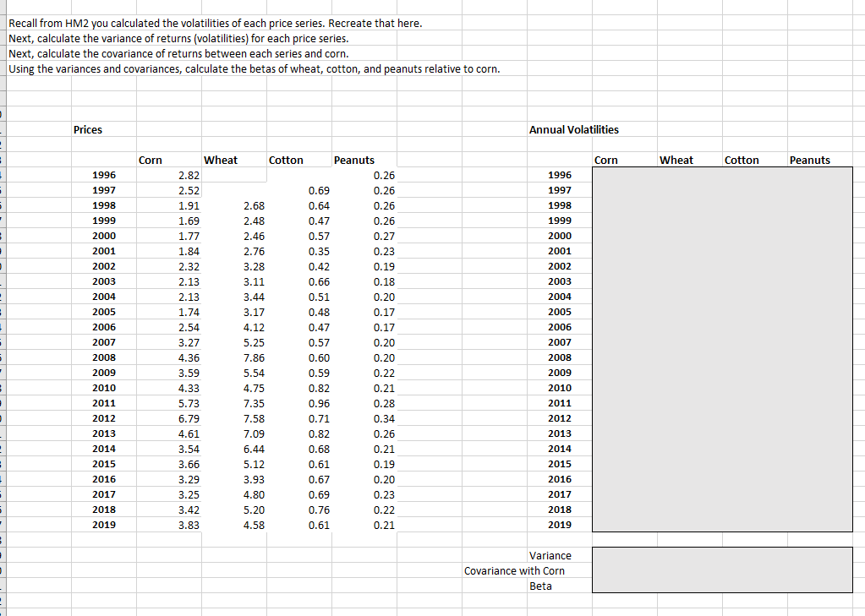Click inside the gray volatilities output area

click(723, 346)
